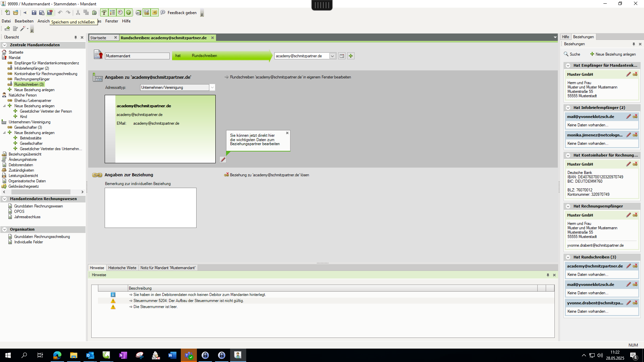
Task: Click link to dissolve relation to academy@schmitzpartner.de
Action: click(269, 175)
